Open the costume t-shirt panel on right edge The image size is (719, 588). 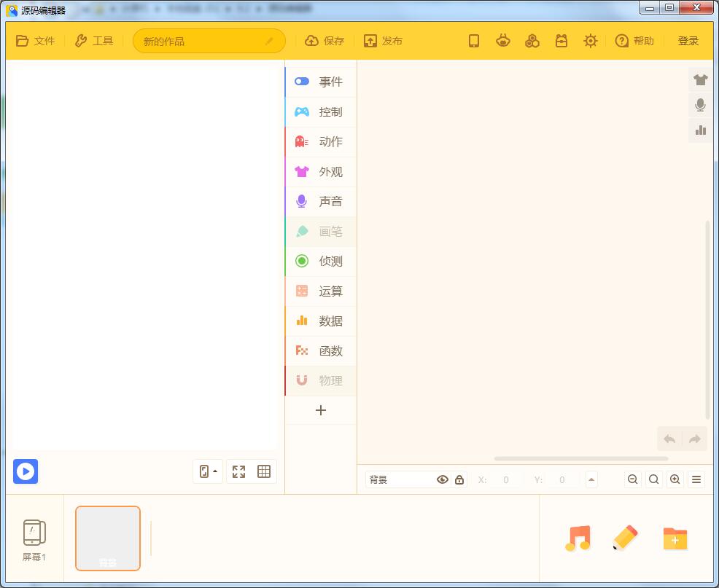click(x=700, y=79)
